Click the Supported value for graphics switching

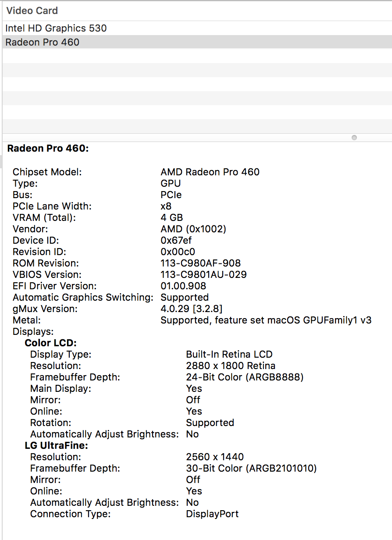tap(185, 297)
